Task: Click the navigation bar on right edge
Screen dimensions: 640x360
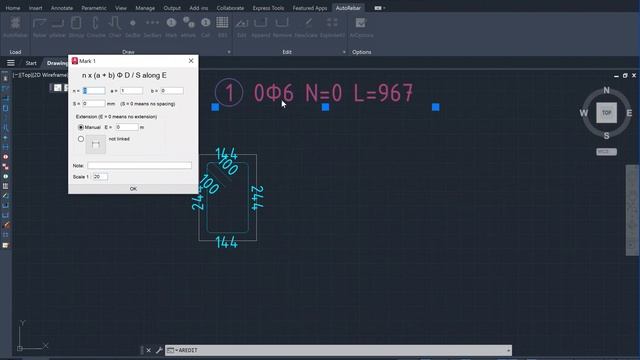Action: point(632,210)
